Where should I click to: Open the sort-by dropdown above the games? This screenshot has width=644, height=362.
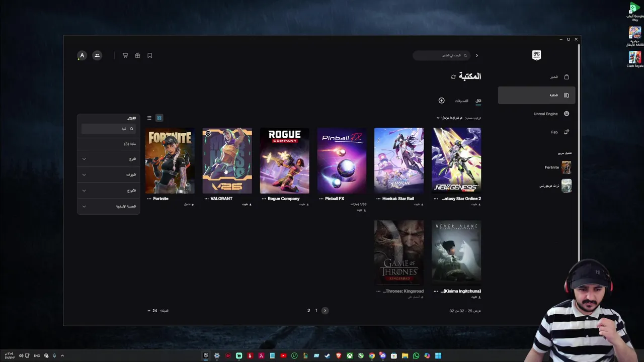(x=449, y=118)
